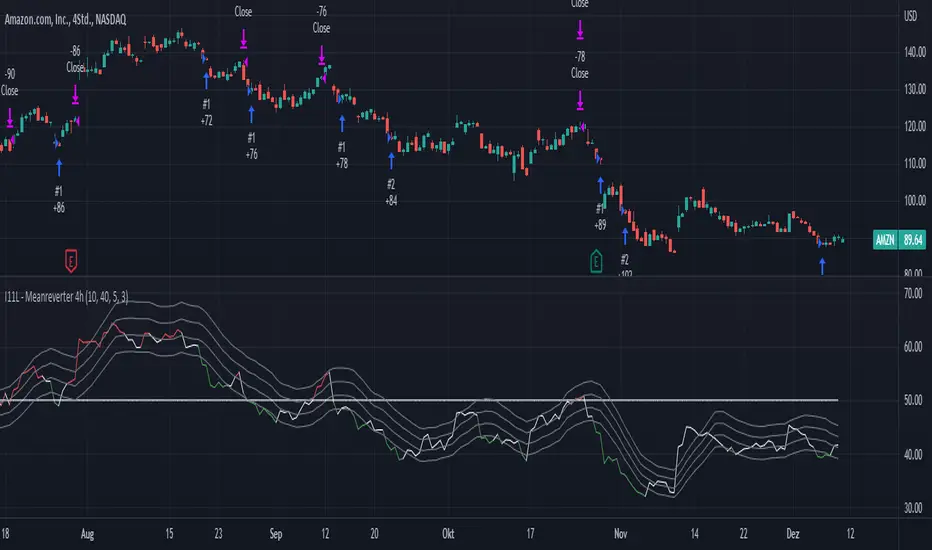The width and height of the screenshot is (932, 550).
Task: Click the 140.00 level on price scale
Action: [910, 52]
